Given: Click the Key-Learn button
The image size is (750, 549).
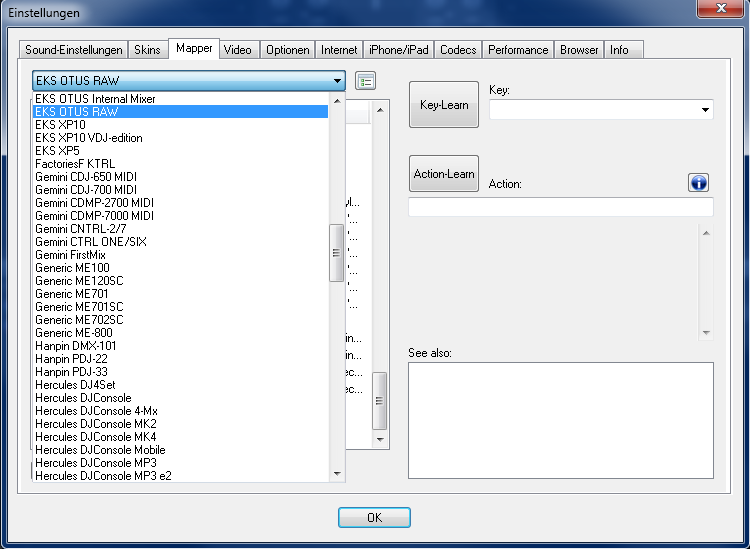Looking at the screenshot, I should 444,105.
